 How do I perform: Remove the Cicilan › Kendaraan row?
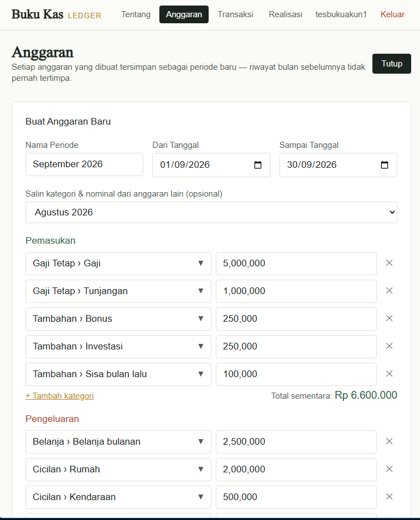coord(389,497)
